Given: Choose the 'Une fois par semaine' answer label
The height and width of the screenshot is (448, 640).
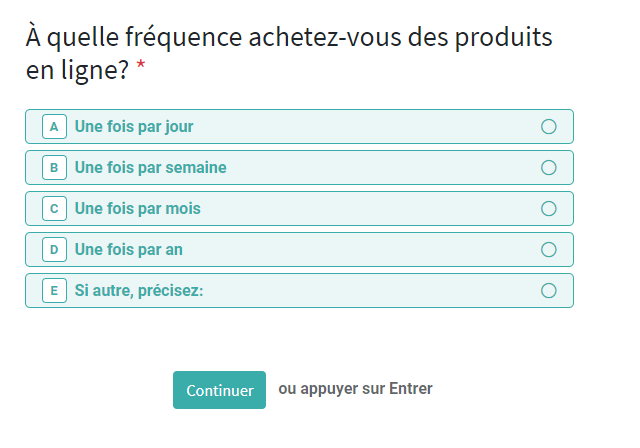Looking at the screenshot, I should pyautogui.click(x=151, y=168).
